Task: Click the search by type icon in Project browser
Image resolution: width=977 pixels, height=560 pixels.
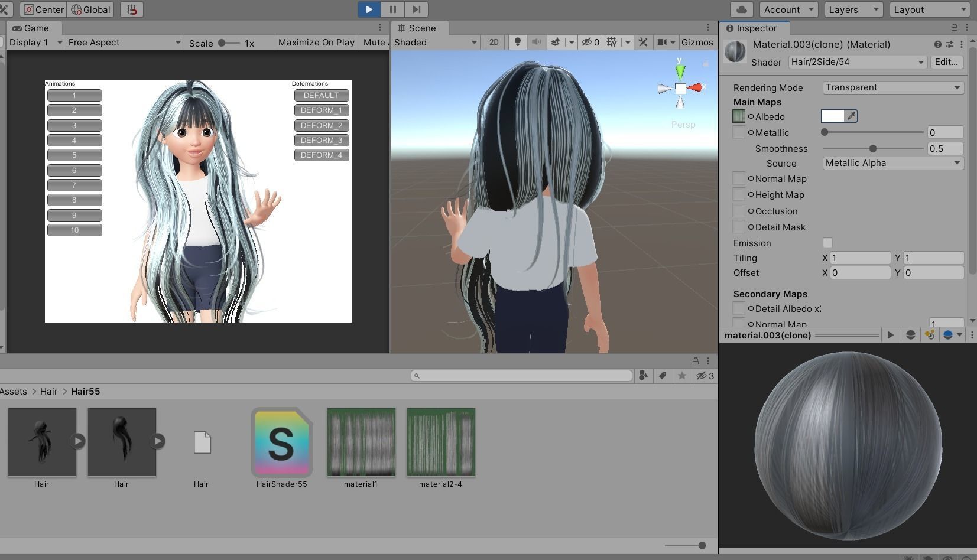Action: [x=643, y=376]
